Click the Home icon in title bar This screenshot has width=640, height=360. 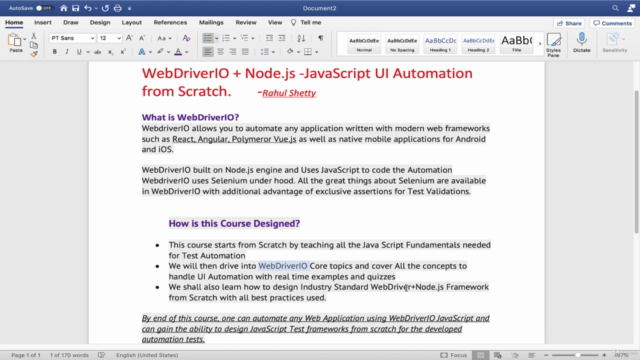[63, 8]
